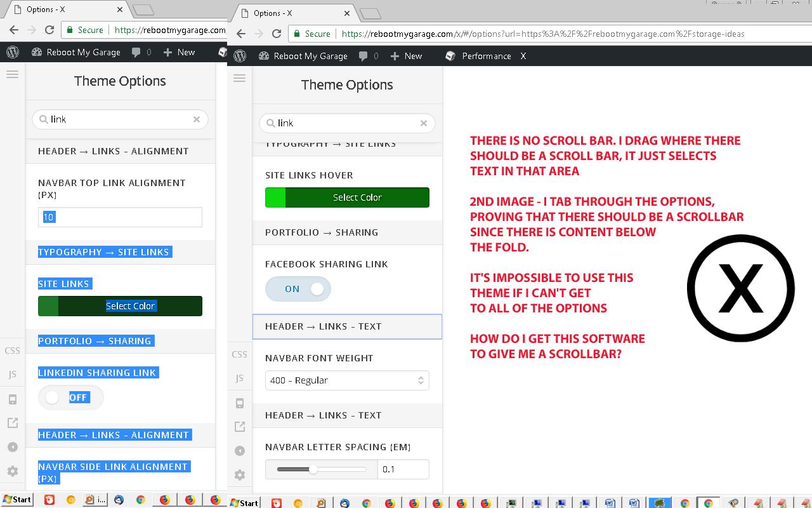Click the collapse arrow icon in the right window sidebar
Screen dimensions: 812x508
(239, 451)
